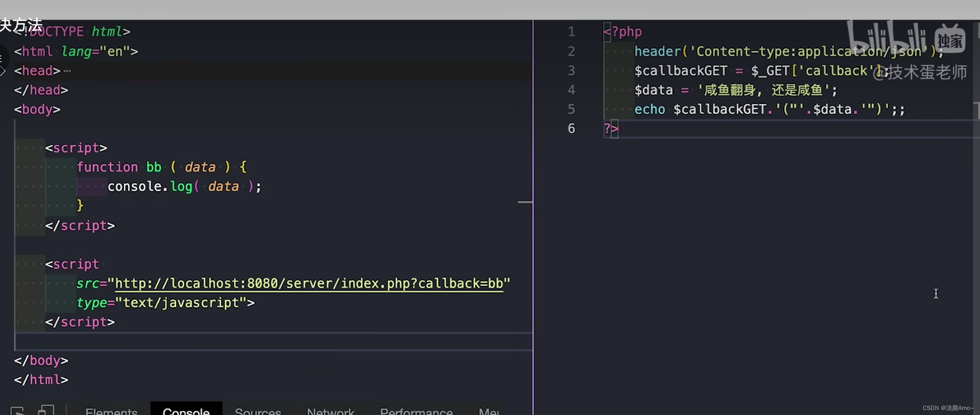Click the header Content-type line
The width and height of the screenshot is (980, 415).
pyautogui.click(x=789, y=51)
